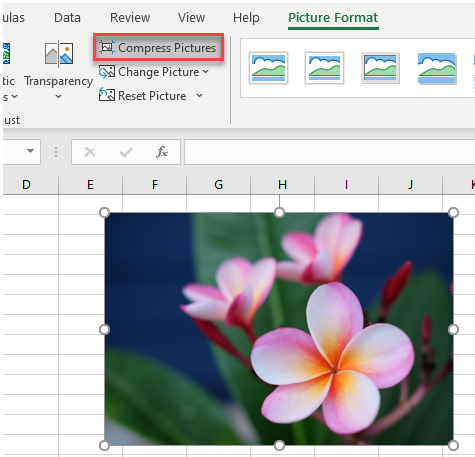475x457 pixels.
Task: Expand the Reset Picture dropdown arrow
Action: point(199,96)
